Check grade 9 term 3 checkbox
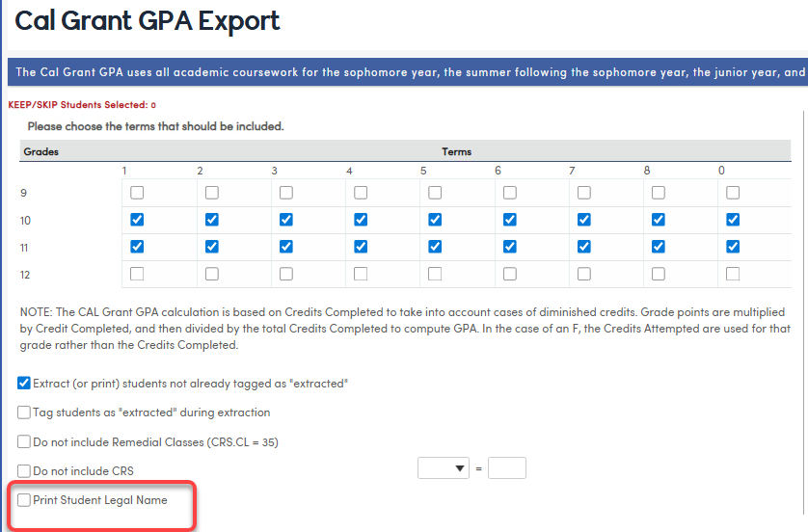Screen dimensions: 808x532 click(286, 193)
